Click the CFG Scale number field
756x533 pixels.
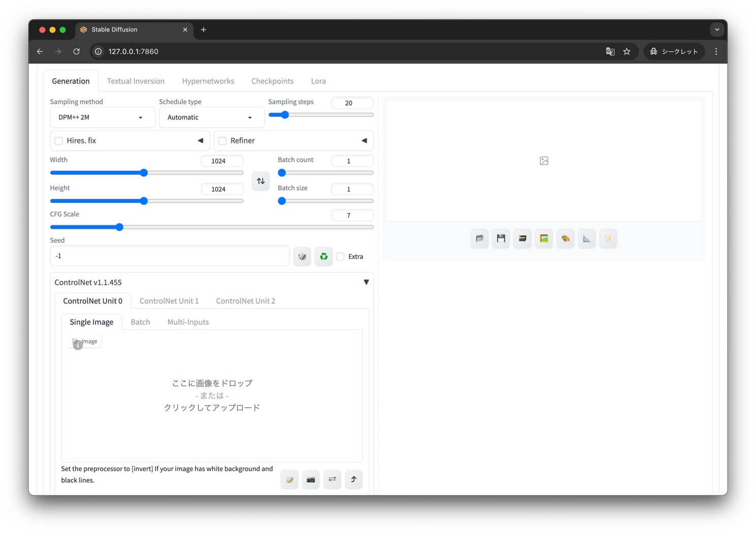(352, 215)
